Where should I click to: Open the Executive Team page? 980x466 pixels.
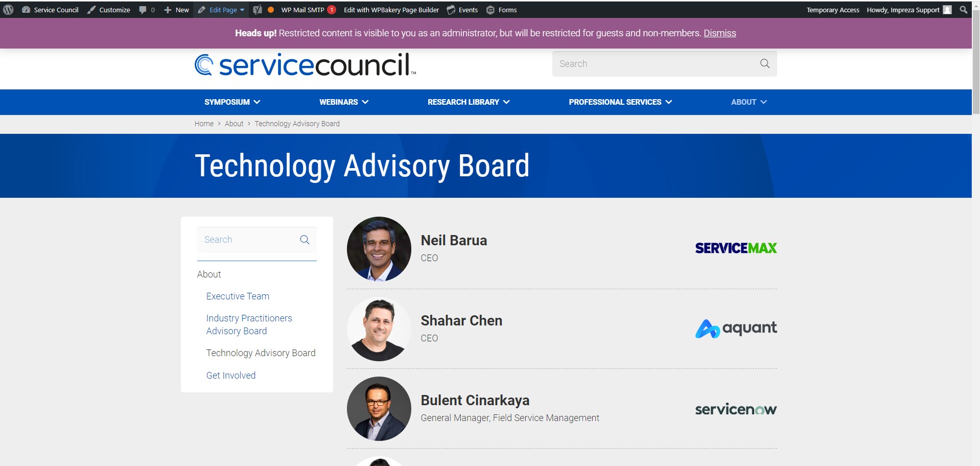point(237,296)
